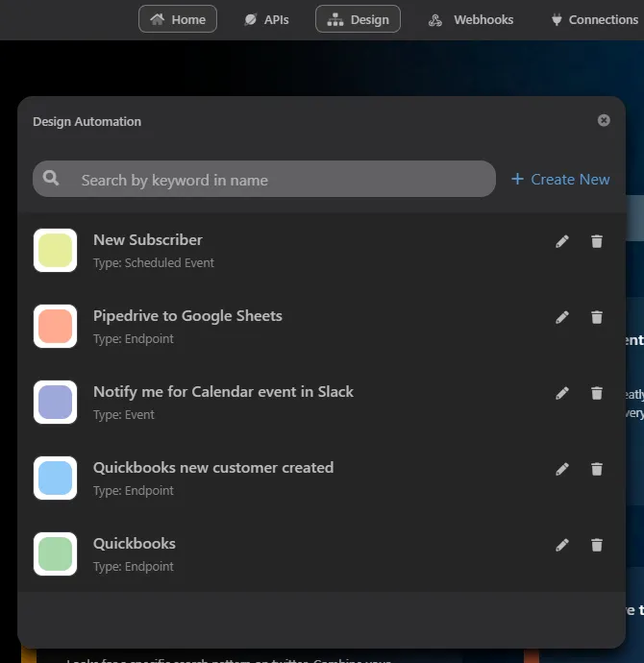
Task: Close the Design Automation dialog
Action: [604, 120]
